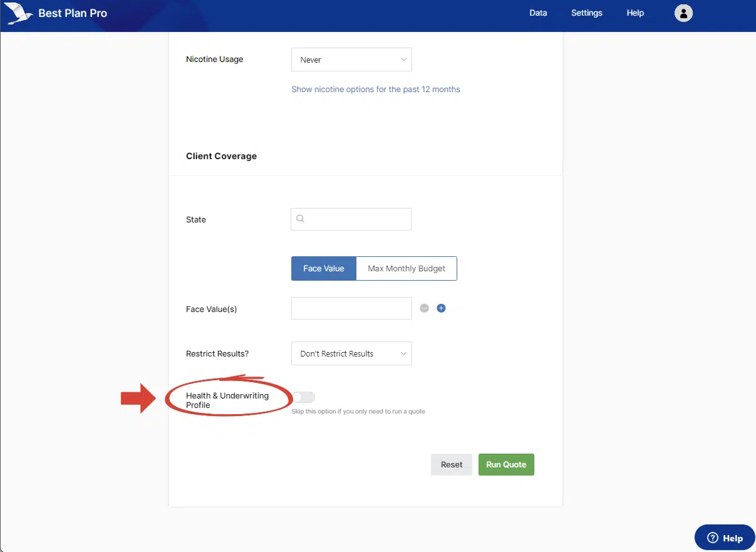Open the Nicotine Usage dropdown
This screenshot has width=756, height=552.
[351, 60]
